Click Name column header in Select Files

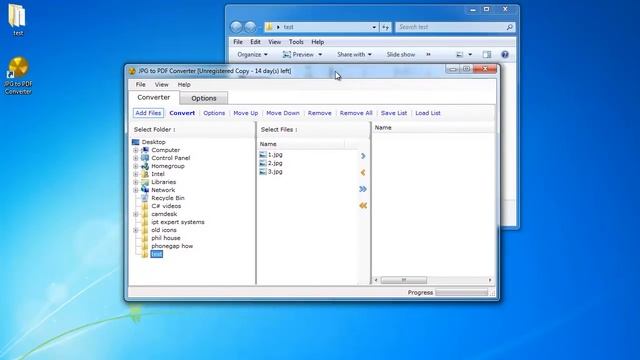[302, 144]
